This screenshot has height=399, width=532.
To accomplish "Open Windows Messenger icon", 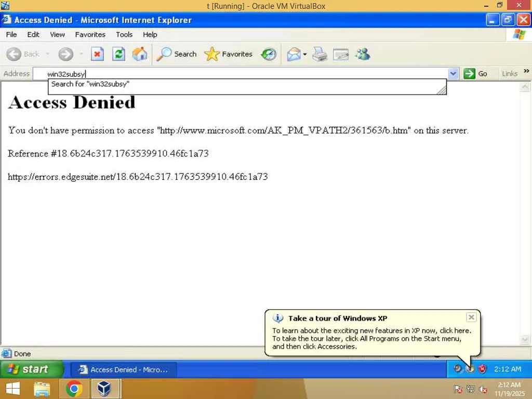I will pos(363,54).
